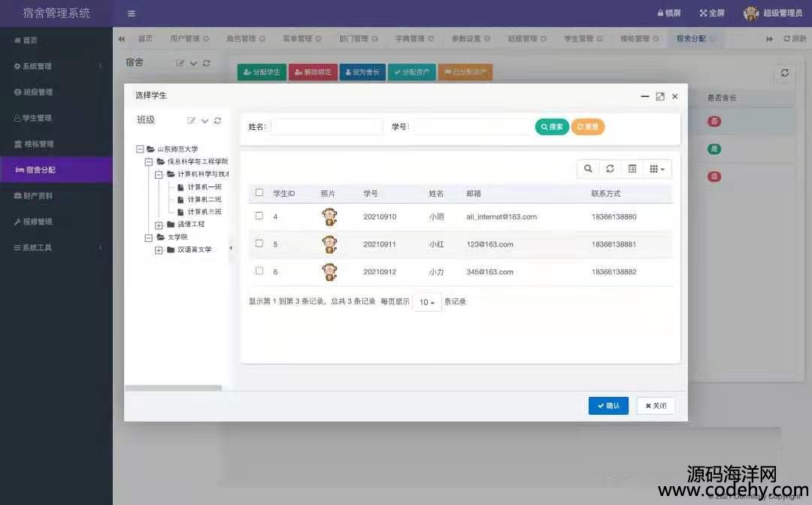
Task: Collapse the class tree side panel handle
Action: [231, 248]
